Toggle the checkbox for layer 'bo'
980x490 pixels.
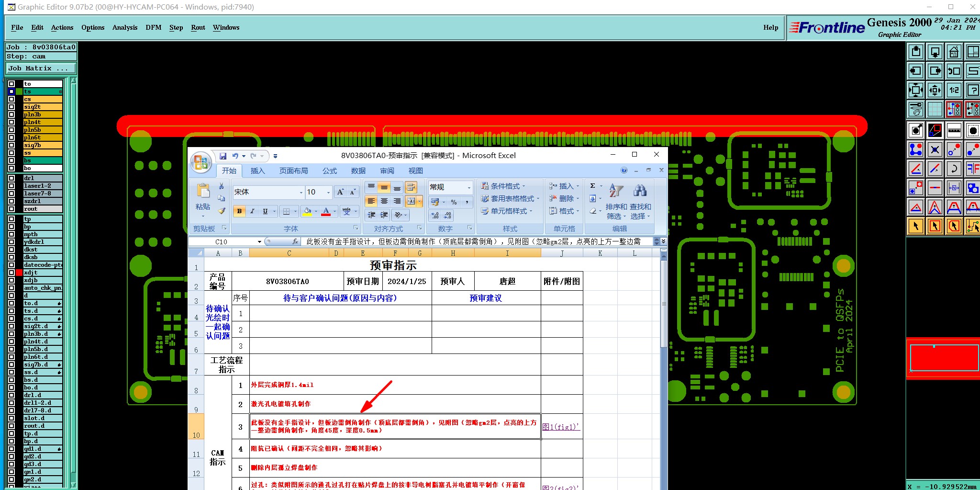tap(11, 168)
